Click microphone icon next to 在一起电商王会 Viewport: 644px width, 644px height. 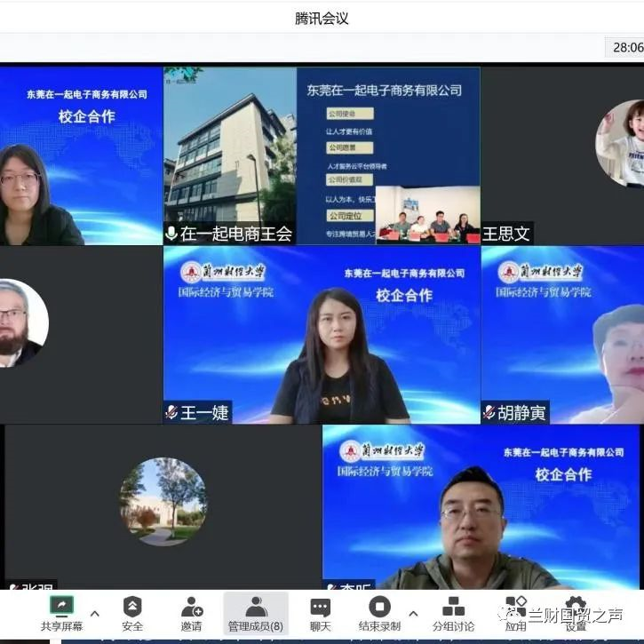(x=171, y=234)
